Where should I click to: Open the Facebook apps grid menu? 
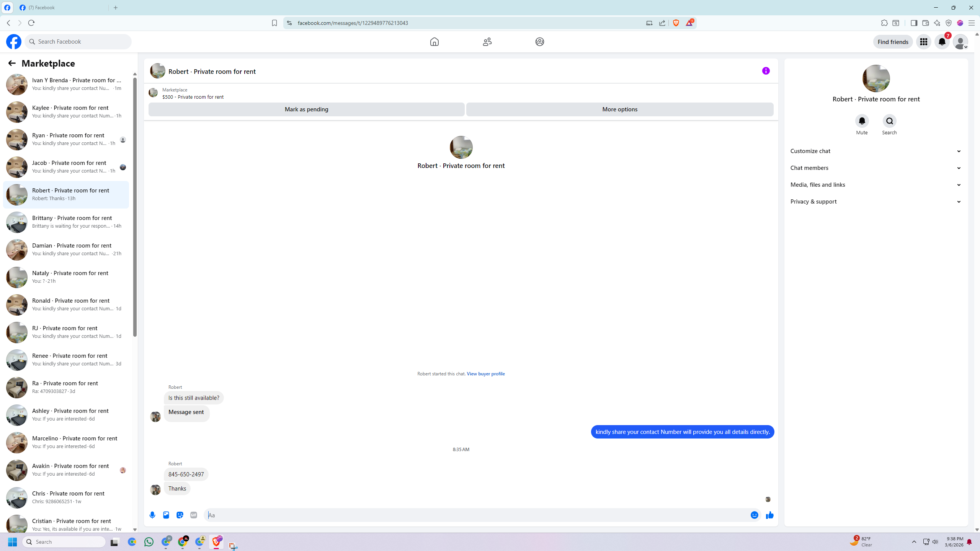(x=924, y=42)
